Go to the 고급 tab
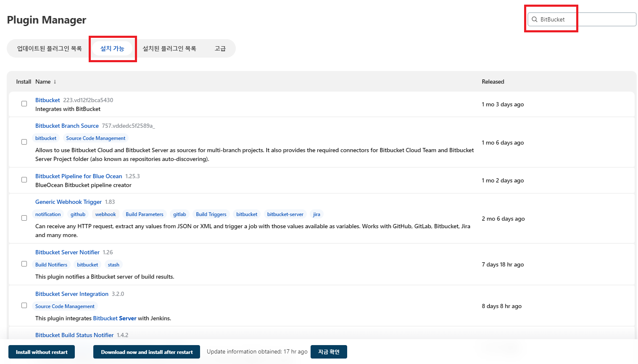 click(x=220, y=48)
